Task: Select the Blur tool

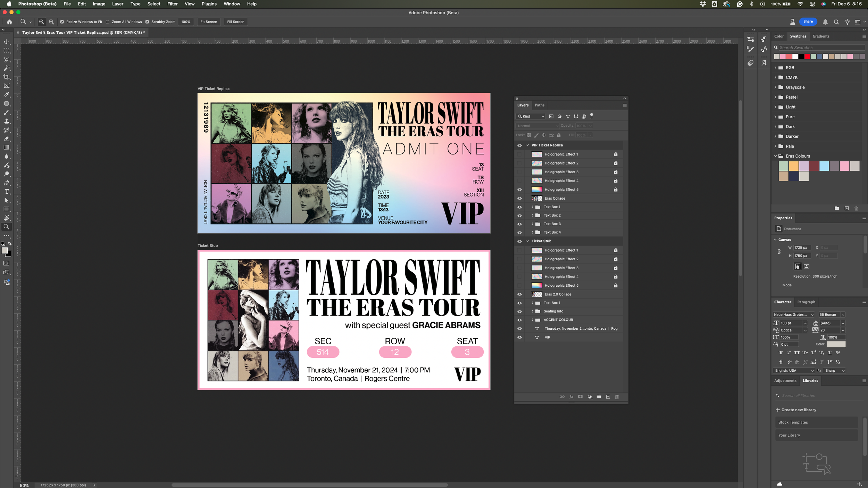Action: [x=6, y=157]
